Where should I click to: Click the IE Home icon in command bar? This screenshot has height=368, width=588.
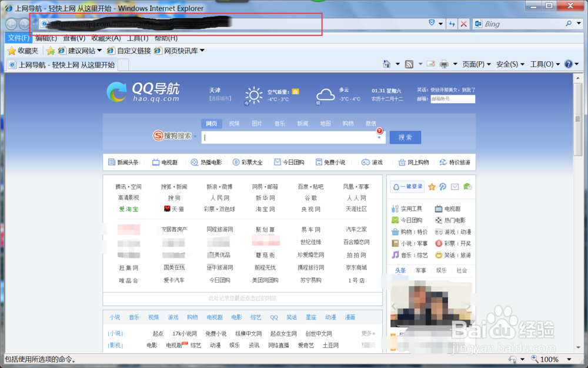(x=387, y=64)
